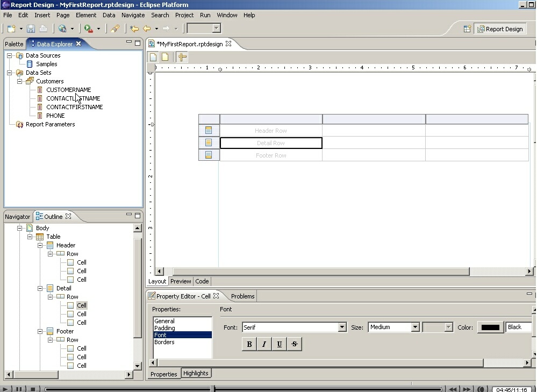Image resolution: width=537 pixels, height=392 pixels.
Task: Collapse the Customers data set node
Action: pos(20,81)
